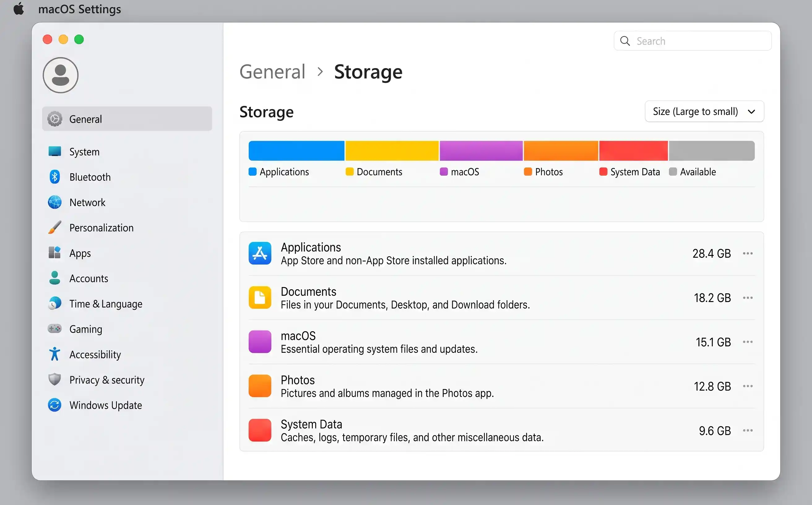This screenshot has width=812, height=505.
Task: Click the Available legend label
Action: [698, 172]
